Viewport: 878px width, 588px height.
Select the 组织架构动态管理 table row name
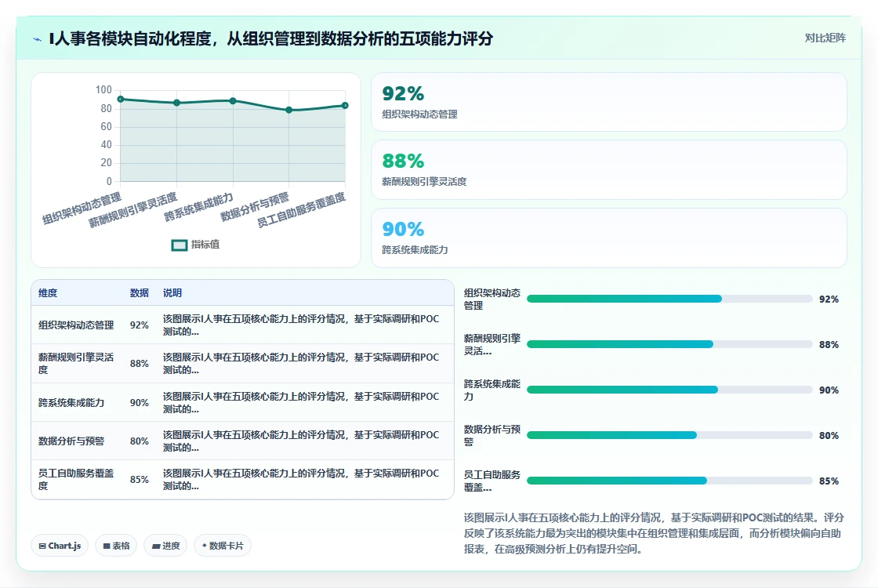pos(76,325)
